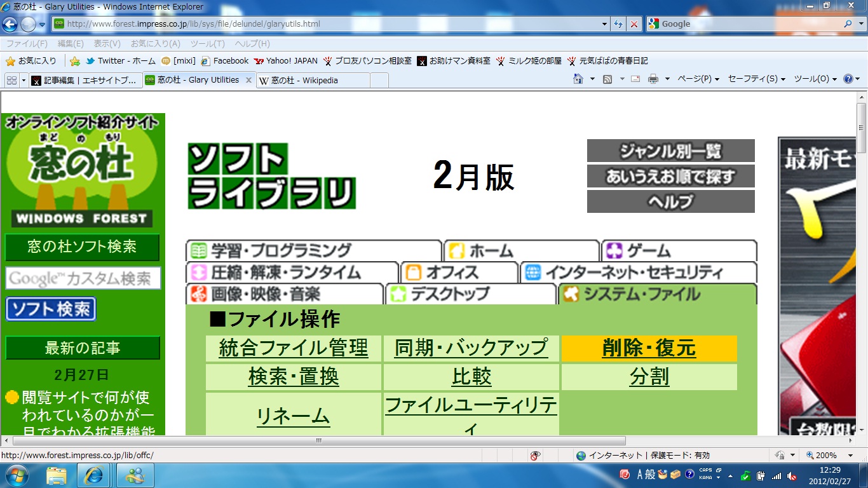The width and height of the screenshot is (868, 488).
Task: Click the Refresh icon beside the address bar
Action: coord(618,24)
